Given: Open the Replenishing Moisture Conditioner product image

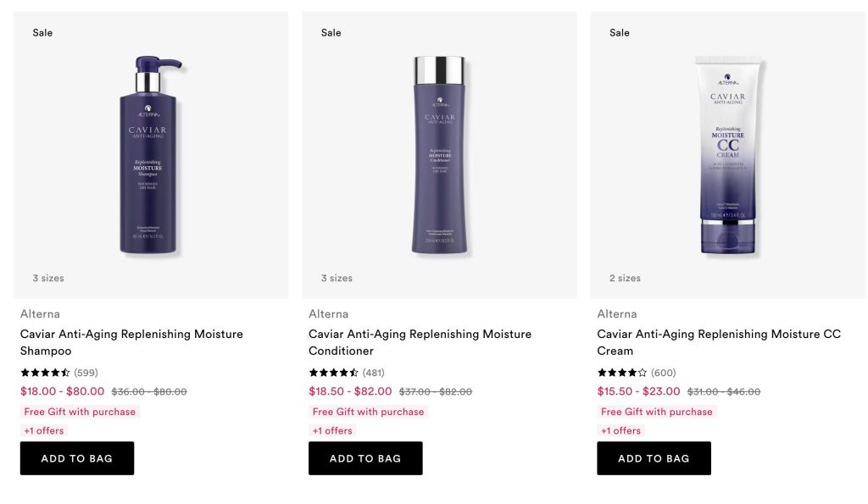Looking at the screenshot, I should (x=439, y=155).
